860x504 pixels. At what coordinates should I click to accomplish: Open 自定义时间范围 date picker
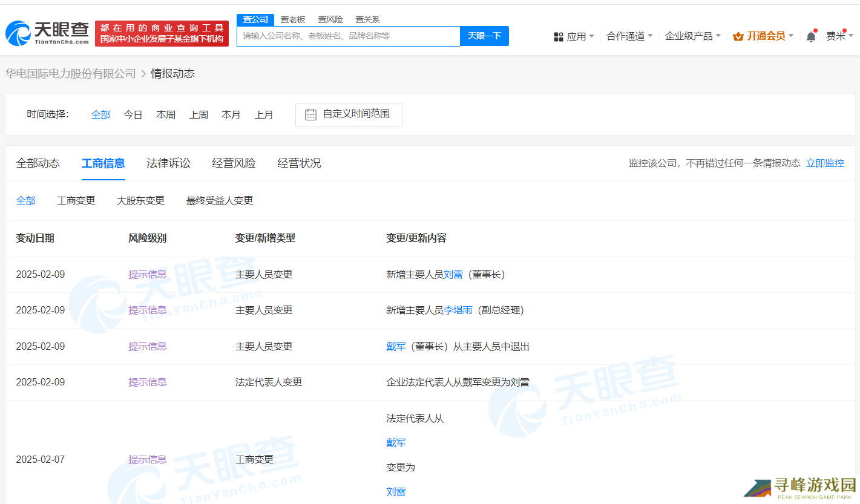click(349, 114)
